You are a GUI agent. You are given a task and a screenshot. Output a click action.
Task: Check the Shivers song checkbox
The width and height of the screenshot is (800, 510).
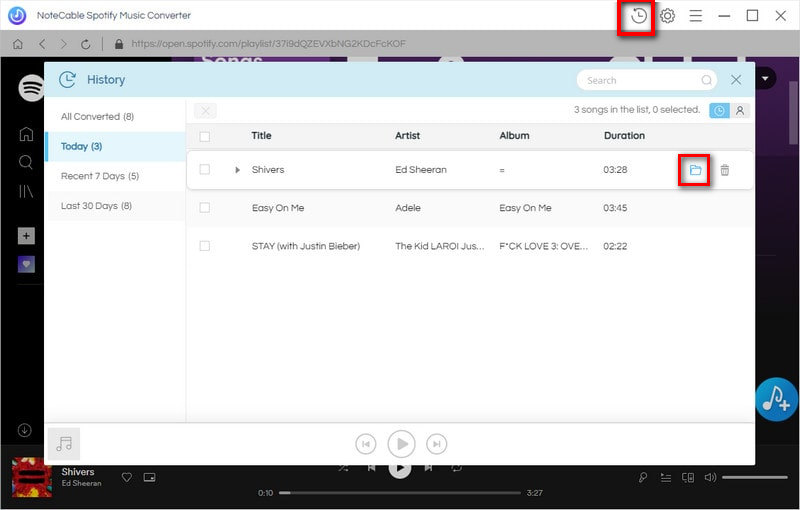coord(205,169)
